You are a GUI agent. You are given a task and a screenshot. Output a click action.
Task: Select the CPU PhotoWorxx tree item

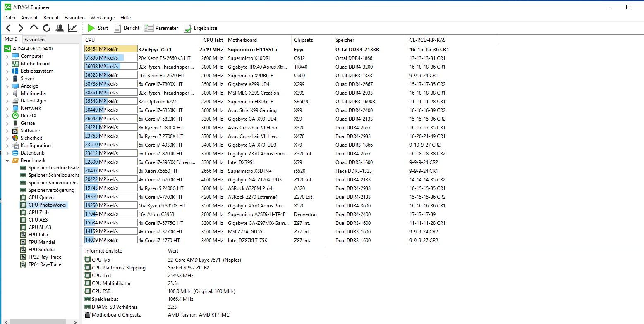(x=47, y=205)
